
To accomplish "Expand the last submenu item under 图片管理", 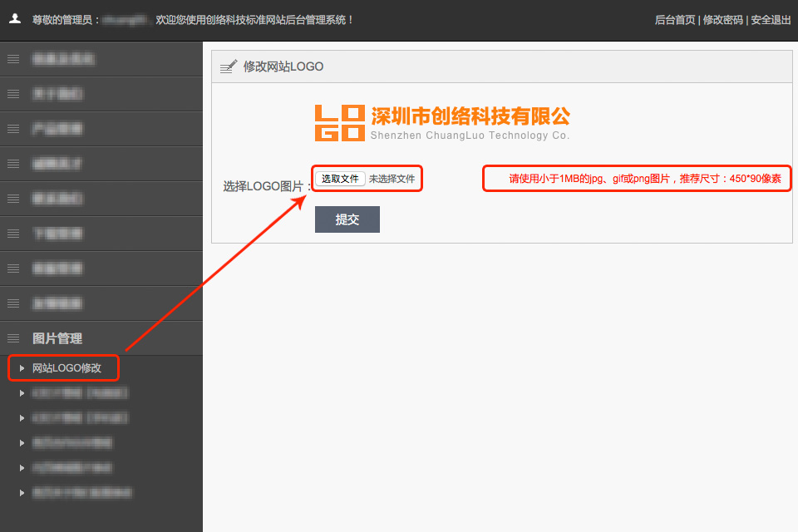I will coord(22,492).
